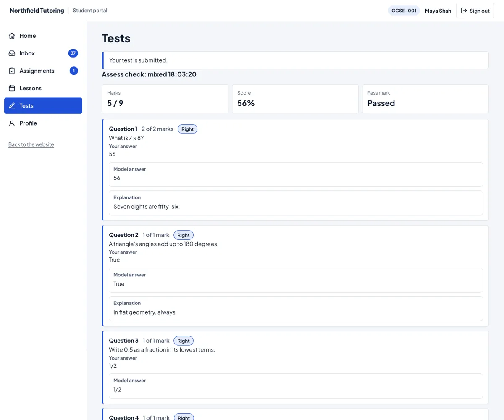504x420 pixels.
Task: Click the 'Seven eights are fifty-six.' explanation
Action: point(147,207)
